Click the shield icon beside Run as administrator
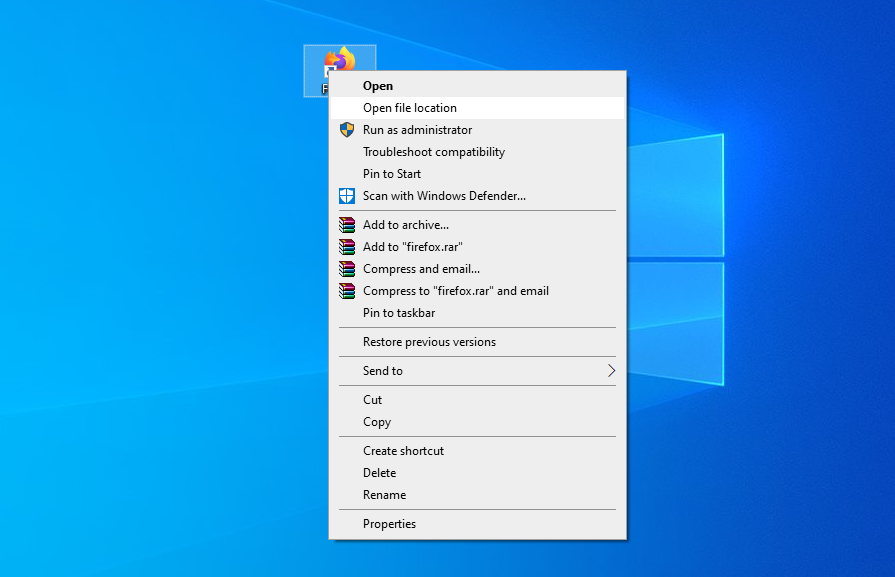 (x=347, y=130)
